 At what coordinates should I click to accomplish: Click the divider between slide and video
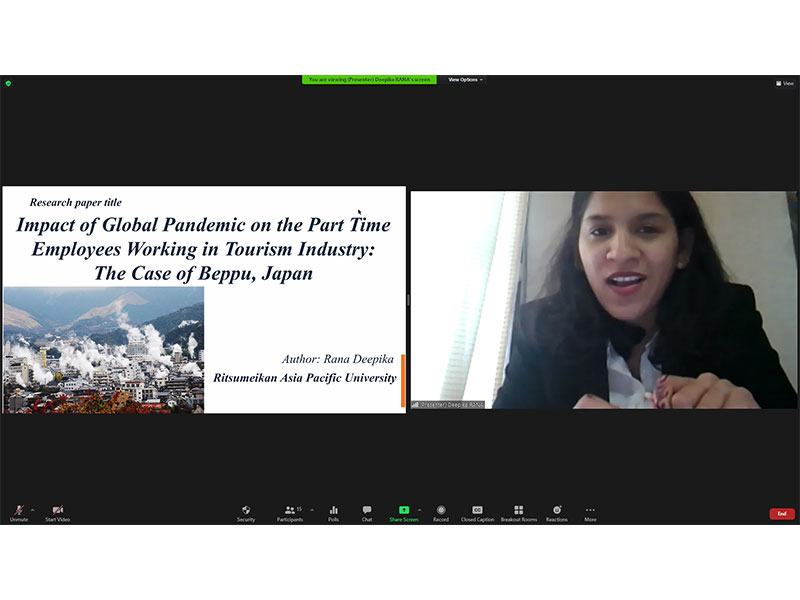pos(408,300)
